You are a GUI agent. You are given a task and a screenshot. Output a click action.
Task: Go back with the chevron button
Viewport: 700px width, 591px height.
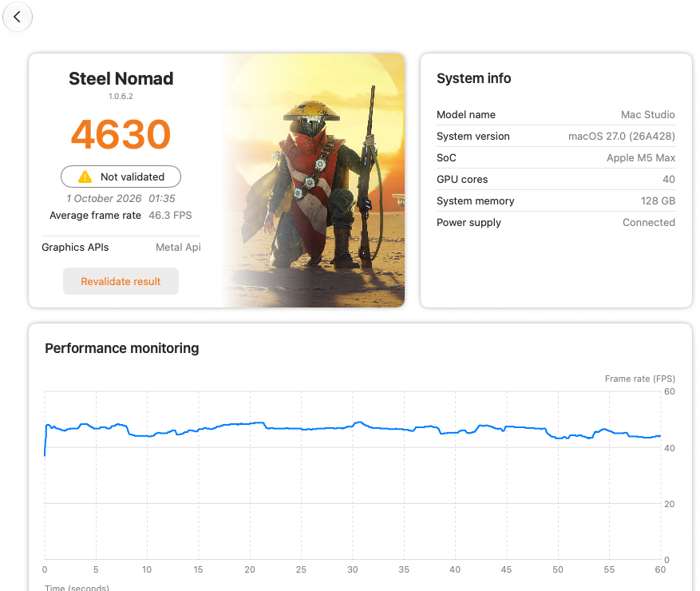(18, 17)
